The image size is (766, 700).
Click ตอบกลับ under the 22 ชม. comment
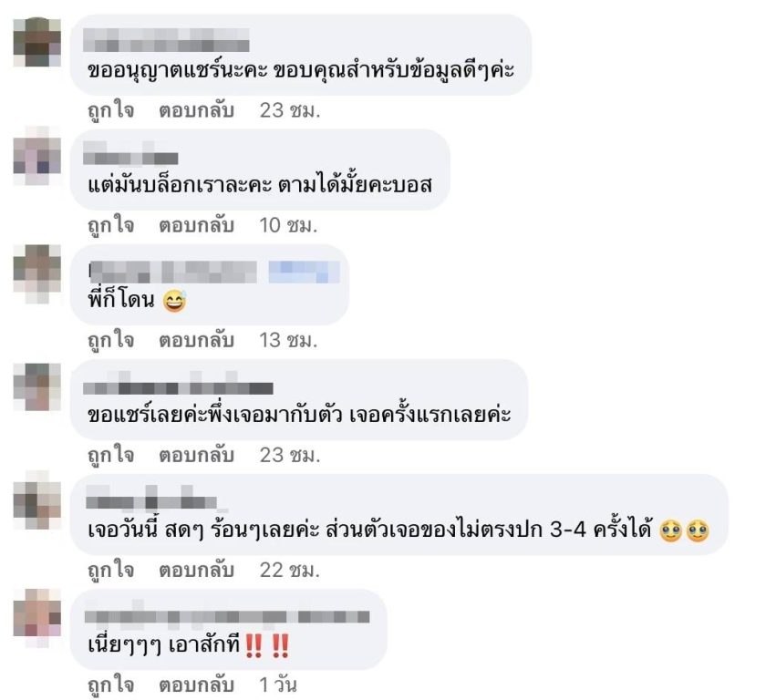(x=196, y=570)
